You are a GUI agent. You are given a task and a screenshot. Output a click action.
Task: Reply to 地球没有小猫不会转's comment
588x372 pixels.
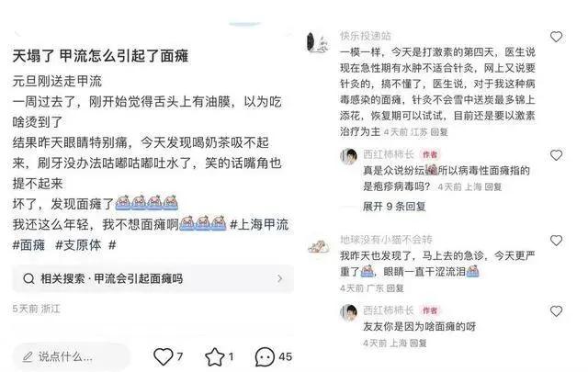(394, 288)
